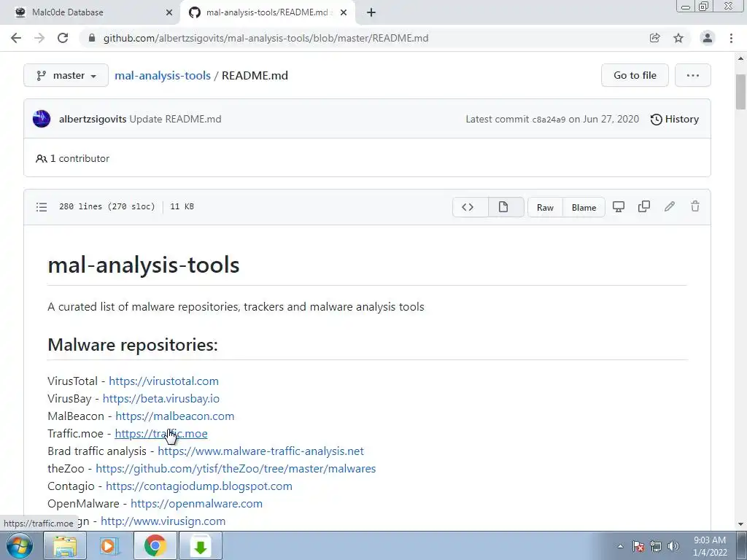747x560 pixels.
Task: Open Windows Explorer from the taskbar
Action: (x=65, y=545)
